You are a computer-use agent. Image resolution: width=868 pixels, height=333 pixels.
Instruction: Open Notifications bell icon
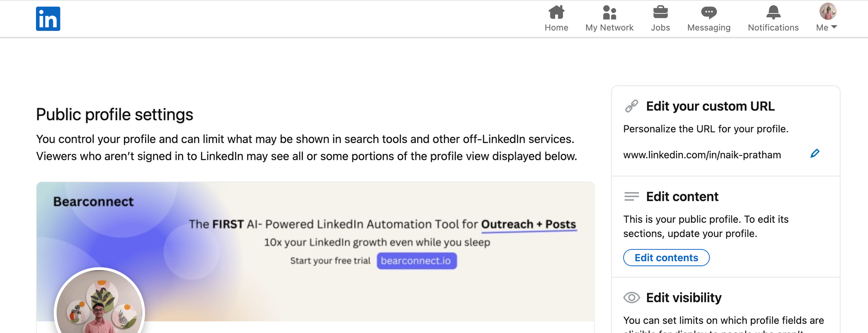(x=773, y=12)
